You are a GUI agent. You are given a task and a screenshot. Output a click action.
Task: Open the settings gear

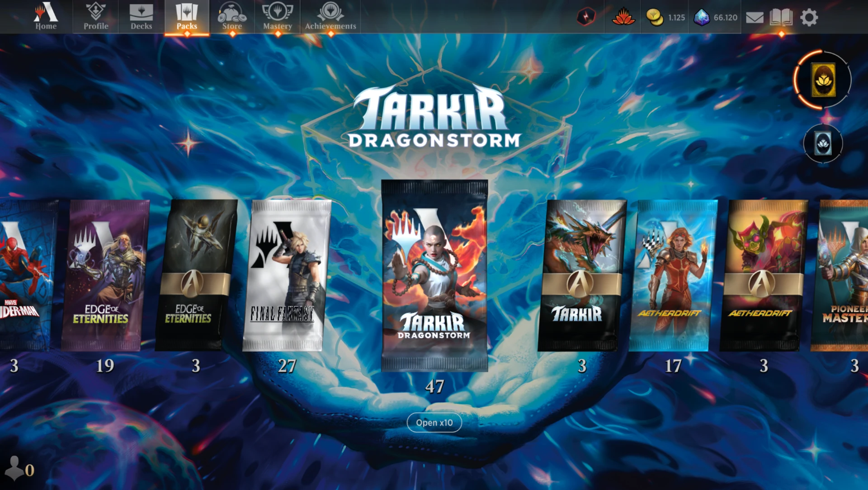[809, 18]
